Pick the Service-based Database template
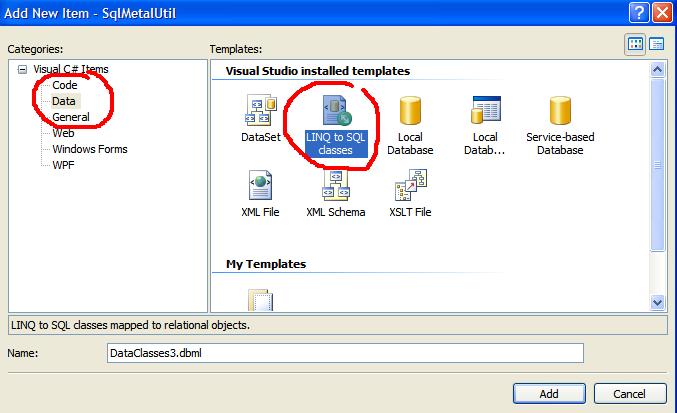 pos(560,126)
